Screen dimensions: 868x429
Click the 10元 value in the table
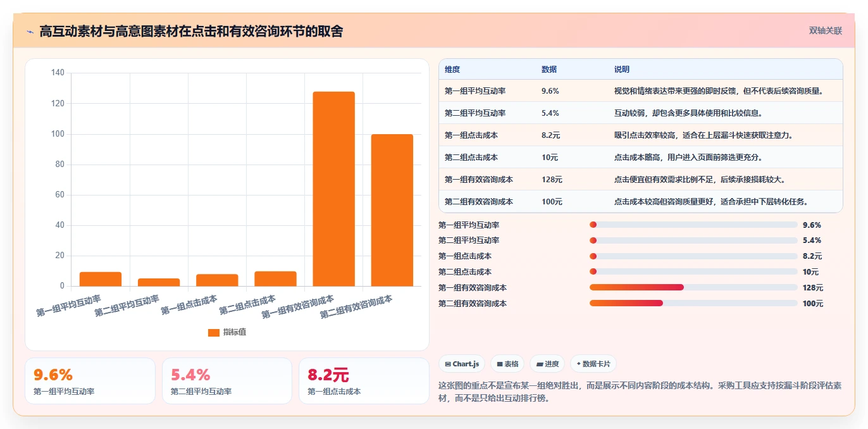point(550,158)
